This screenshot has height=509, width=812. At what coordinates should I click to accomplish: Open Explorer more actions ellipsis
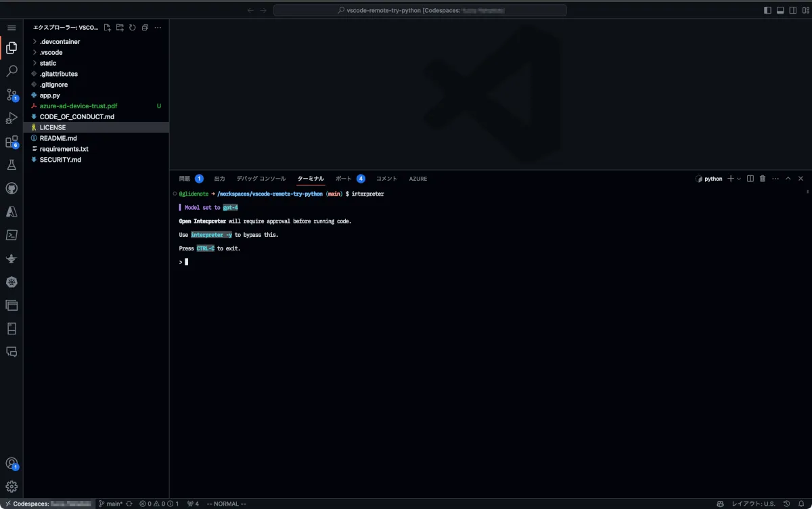[158, 28]
